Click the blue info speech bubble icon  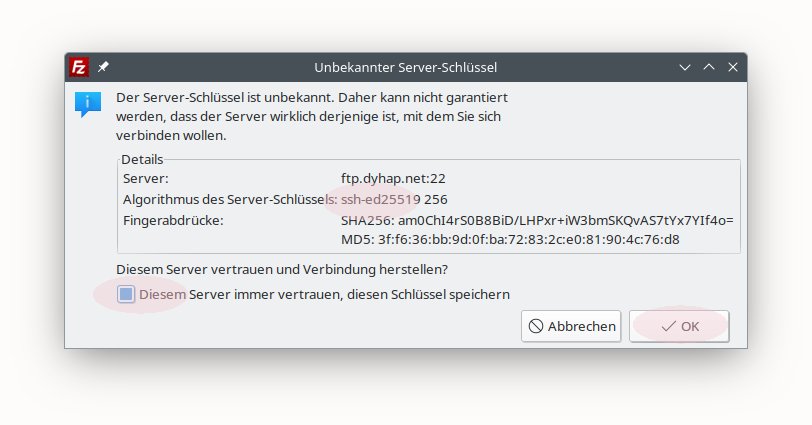click(x=88, y=103)
